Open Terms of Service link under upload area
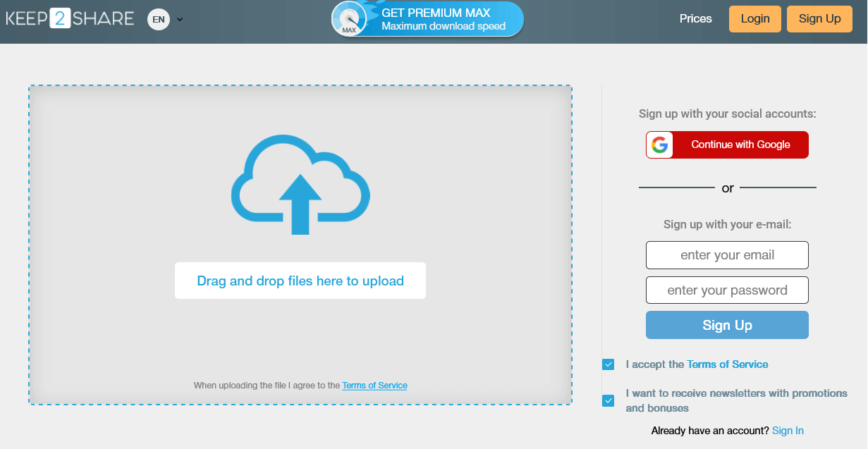Screen dimensions: 868x449 pos(374,386)
